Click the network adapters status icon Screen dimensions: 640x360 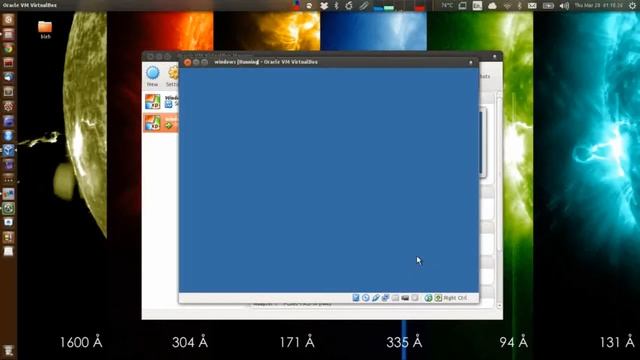point(385,298)
